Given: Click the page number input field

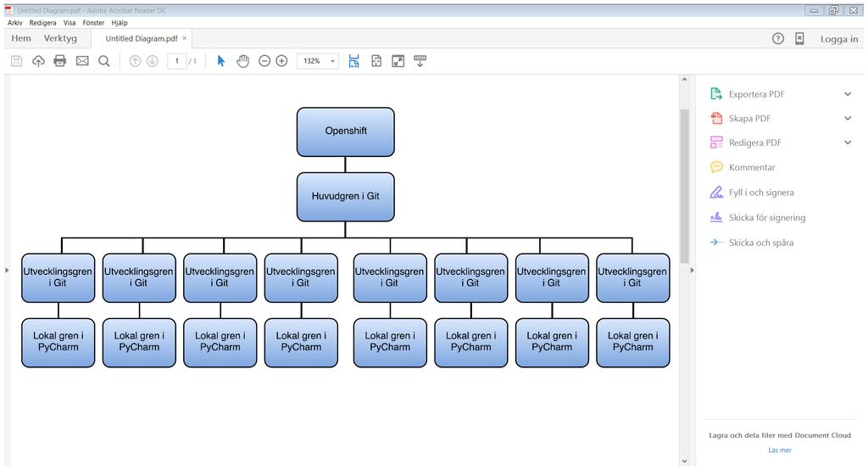Looking at the screenshot, I should tap(176, 61).
